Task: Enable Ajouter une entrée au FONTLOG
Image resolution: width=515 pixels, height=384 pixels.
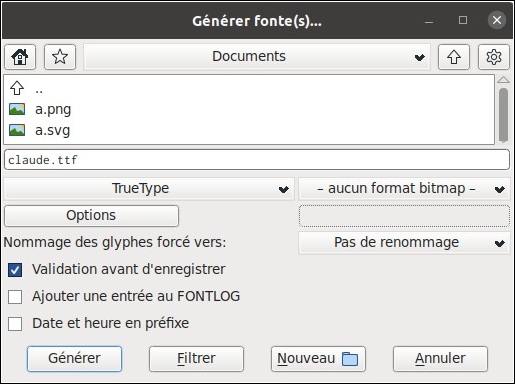Action: point(15,297)
